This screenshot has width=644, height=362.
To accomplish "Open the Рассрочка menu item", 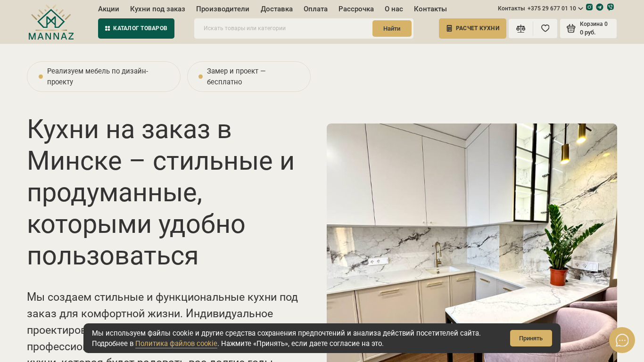I will [x=356, y=9].
